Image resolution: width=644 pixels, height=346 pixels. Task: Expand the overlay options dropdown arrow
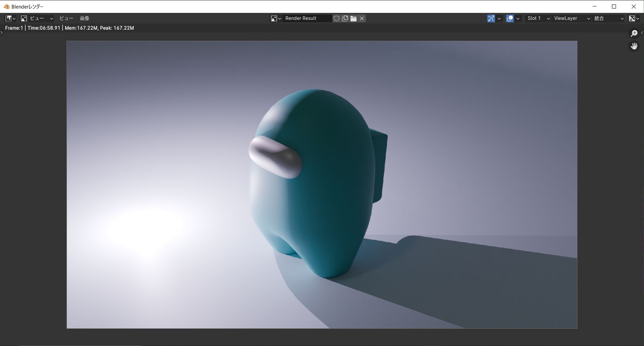pos(518,18)
